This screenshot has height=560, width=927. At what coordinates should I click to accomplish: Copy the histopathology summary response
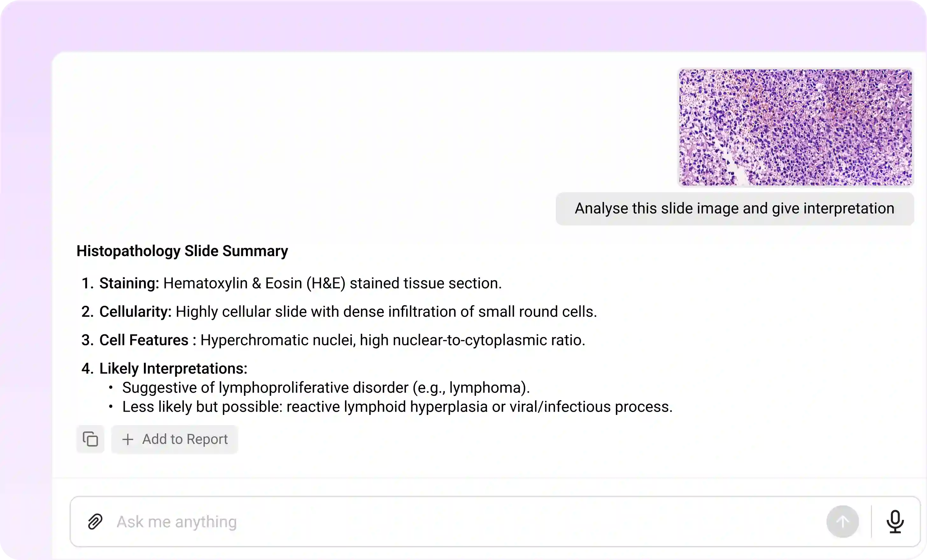click(90, 439)
